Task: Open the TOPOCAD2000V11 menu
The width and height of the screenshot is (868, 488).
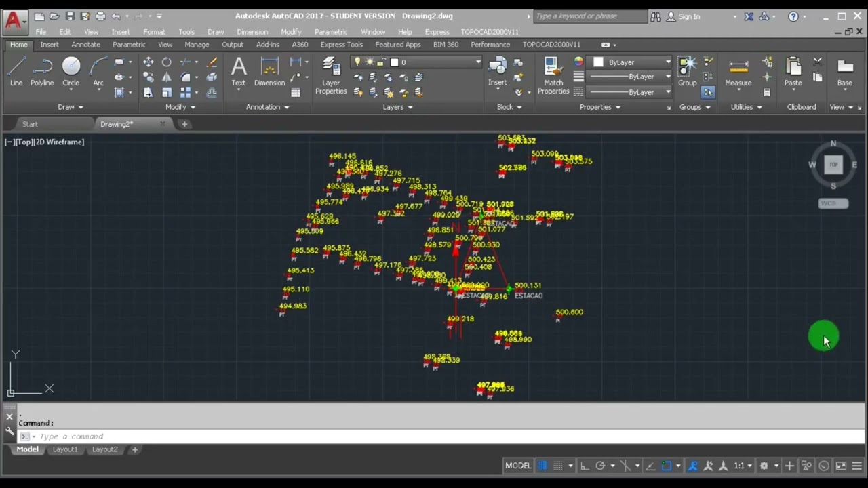Action: (x=490, y=32)
